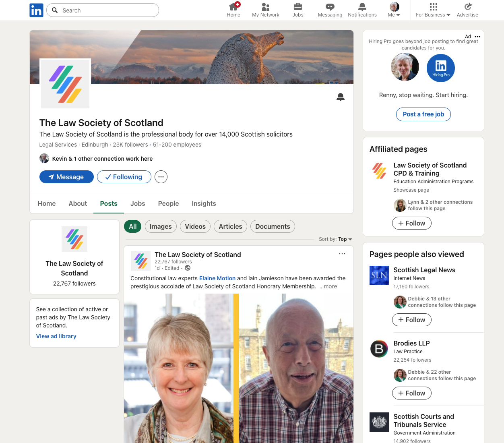Open the ad's three-dot options menu
The image size is (504, 443).
(477, 37)
